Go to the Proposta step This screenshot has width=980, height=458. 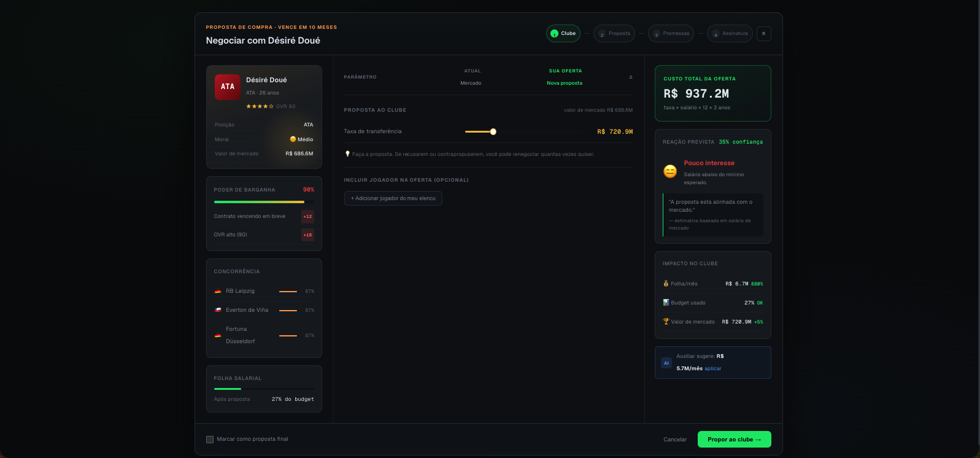coord(614,33)
